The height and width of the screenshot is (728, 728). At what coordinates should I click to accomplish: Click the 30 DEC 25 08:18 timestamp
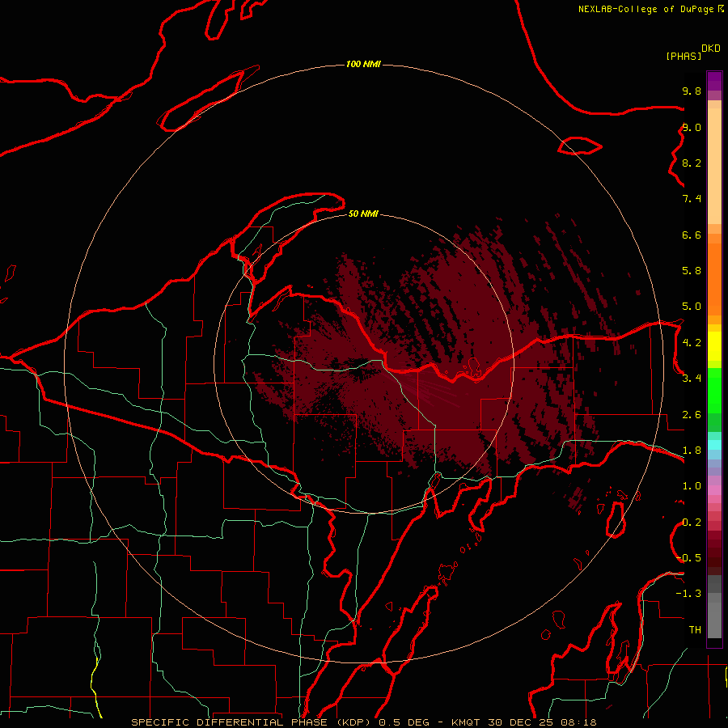(x=542, y=722)
